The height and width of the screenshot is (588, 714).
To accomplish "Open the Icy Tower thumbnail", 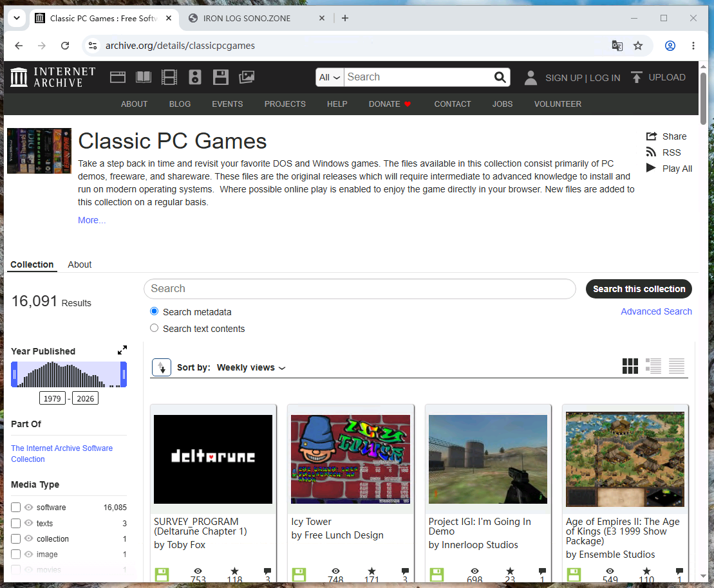I will (351, 459).
